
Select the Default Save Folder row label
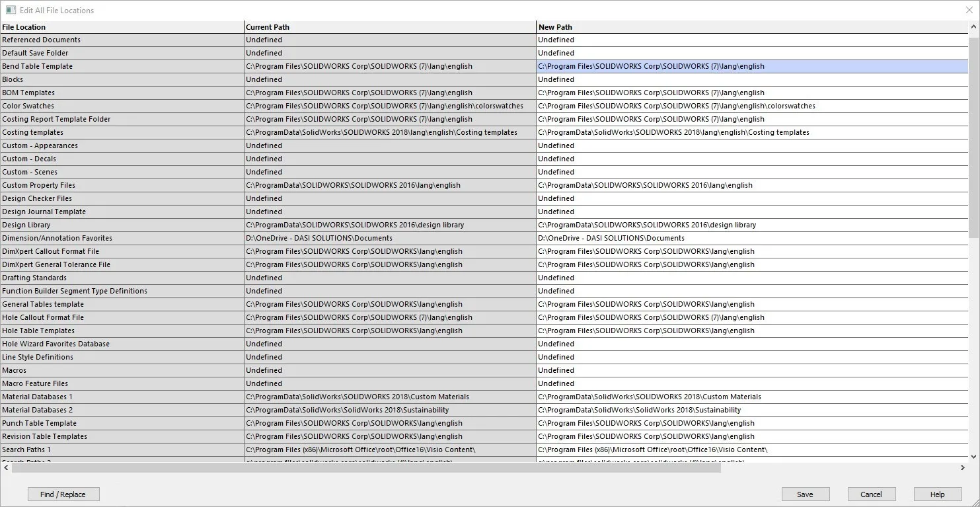point(122,53)
